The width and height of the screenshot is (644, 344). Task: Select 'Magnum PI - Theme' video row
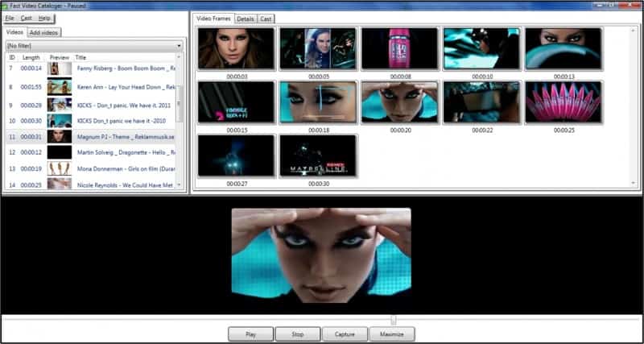coord(90,136)
